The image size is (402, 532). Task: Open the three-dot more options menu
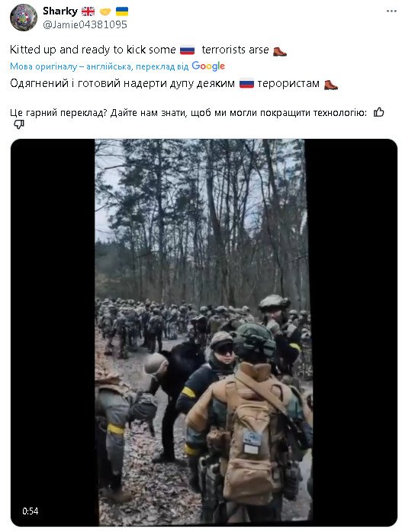[391, 11]
